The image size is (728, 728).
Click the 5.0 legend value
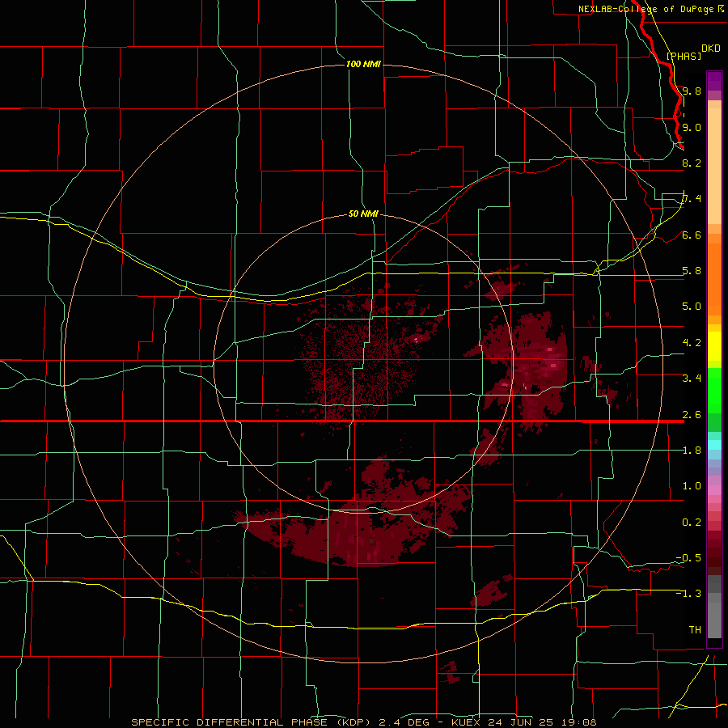click(692, 307)
